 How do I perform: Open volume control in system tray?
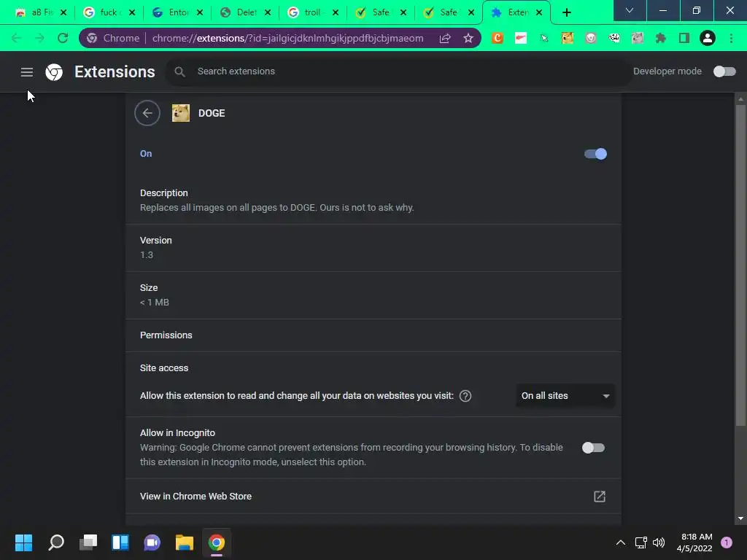(659, 542)
